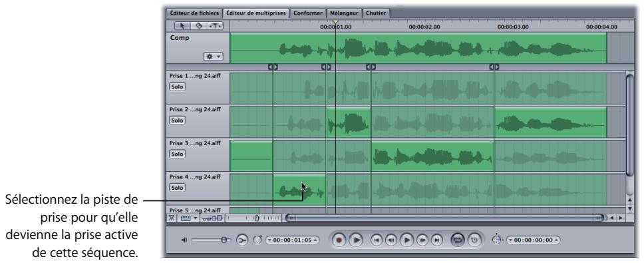Open the Chutier tab
Screen dimensions: 644x263
tap(376, 13)
